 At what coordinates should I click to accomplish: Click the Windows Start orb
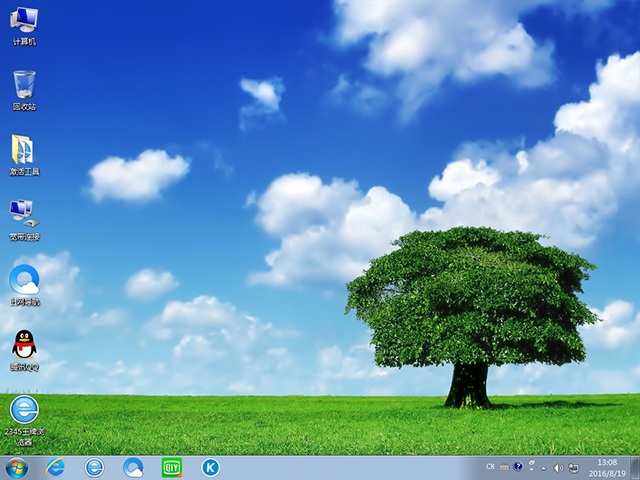click(x=16, y=467)
